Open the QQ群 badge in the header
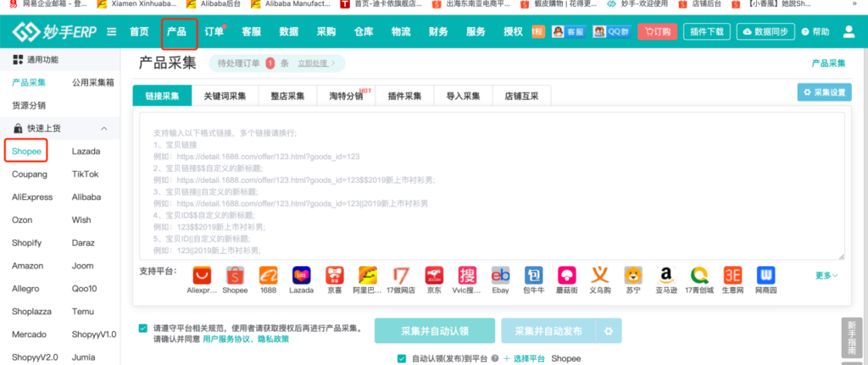868x365 pixels. pyautogui.click(x=611, y=31)
